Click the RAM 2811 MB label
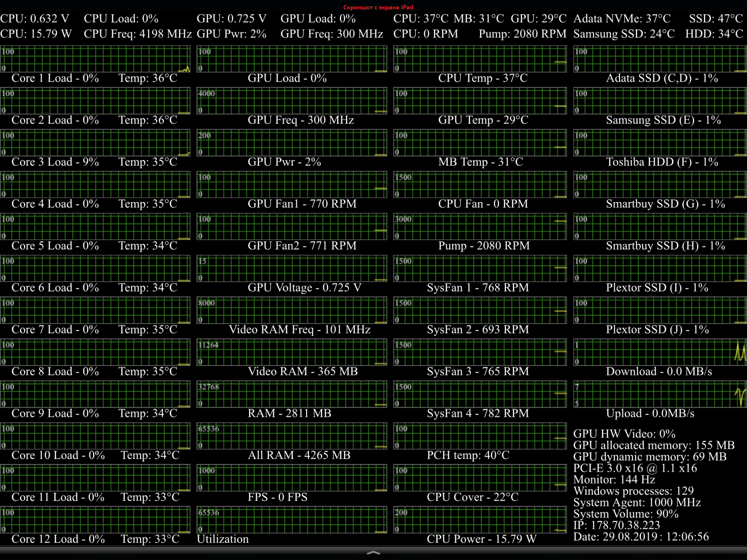The image size is (747, 560). 290,414
